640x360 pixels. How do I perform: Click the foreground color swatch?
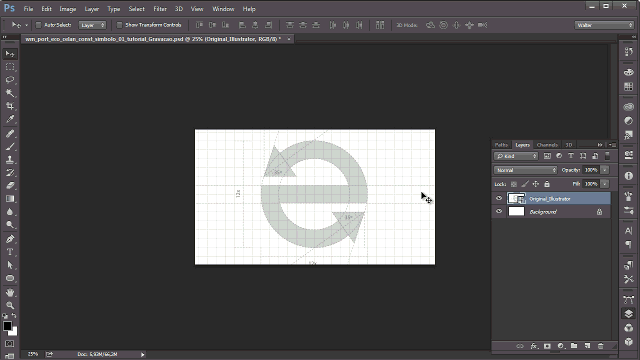[x=7, y=326]
